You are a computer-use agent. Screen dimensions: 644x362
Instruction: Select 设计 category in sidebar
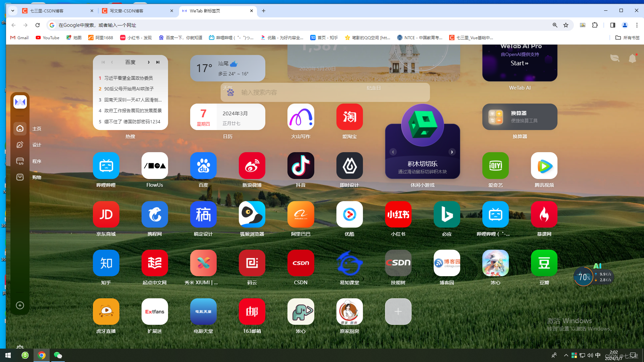(x=20, y=145)
